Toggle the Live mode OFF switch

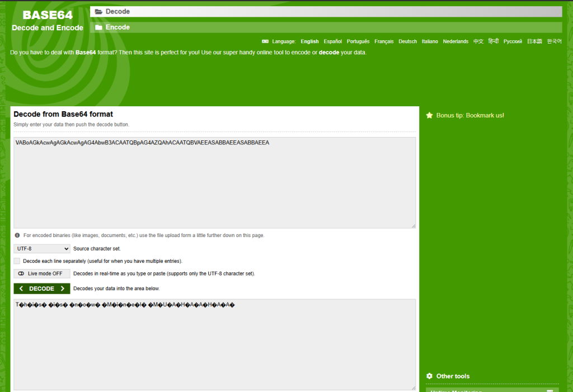click(x=42, y=273)
